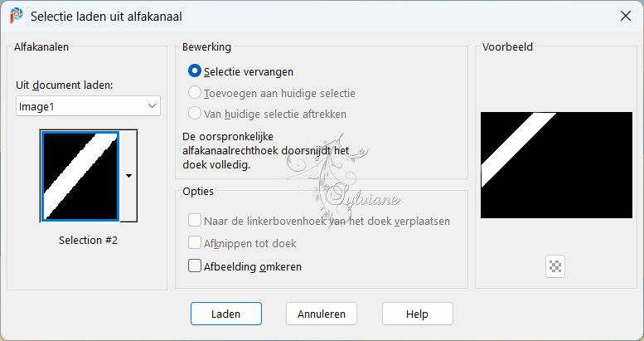Image resolution: width=644 pixels, height=341 pixels.
Task: Check Naar de linkerbovenhoek verplaatsen option
Action: pyautogui.click(x=194, y=221)
